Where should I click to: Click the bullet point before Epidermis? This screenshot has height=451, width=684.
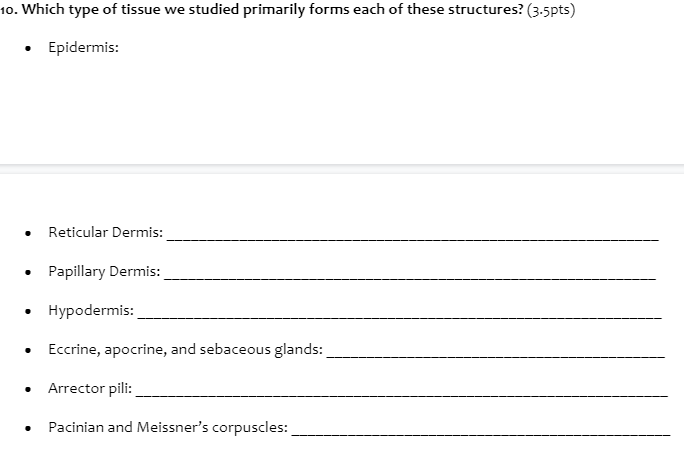(28, 48)
